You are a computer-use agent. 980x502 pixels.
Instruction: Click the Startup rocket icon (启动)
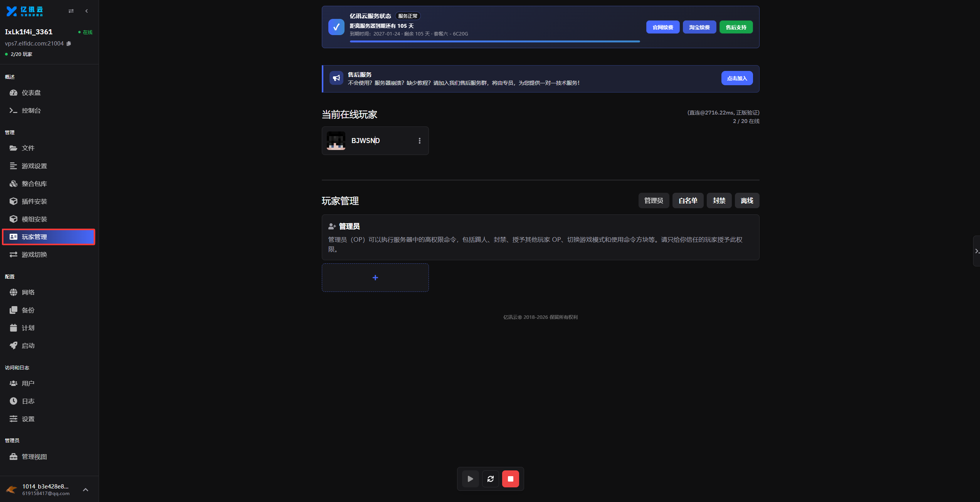pyautogui.click(x=13, y=345)
